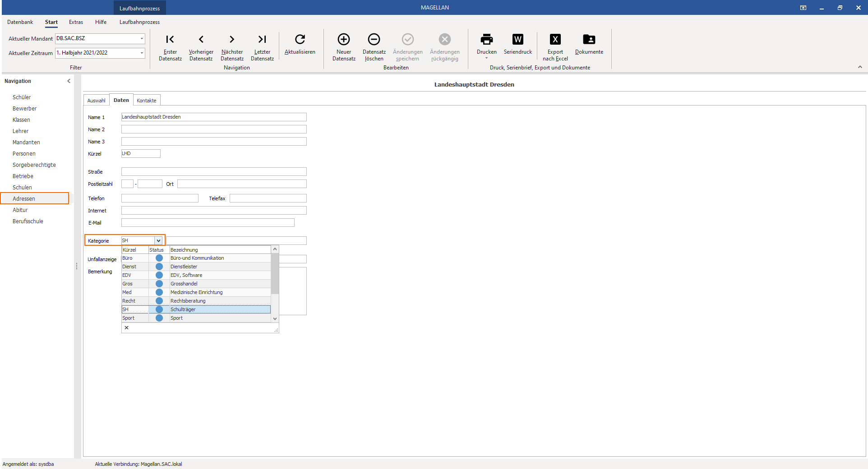Image resolution: width=868 pixels, height=469 pixels.
Task: Open the Extras ribbon tab
Action: (76, 22)
